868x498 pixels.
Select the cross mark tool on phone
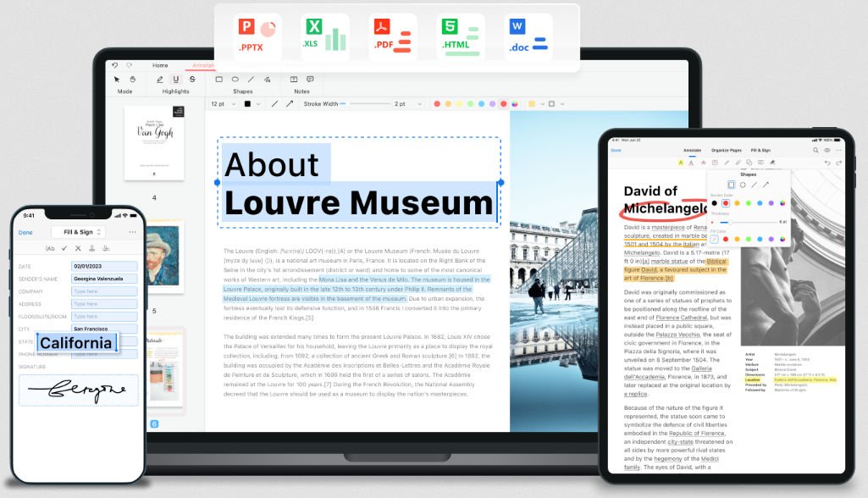click(x=78, y=249)
